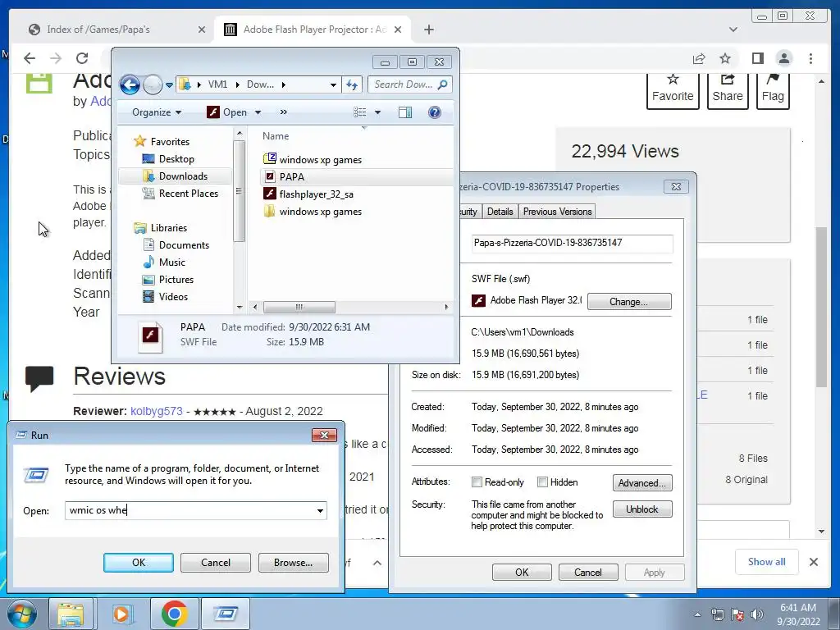The width and height of the screenshot is (840, 630).
Task: Switch to the Previous Versions tab
Action: coord(557,212)
